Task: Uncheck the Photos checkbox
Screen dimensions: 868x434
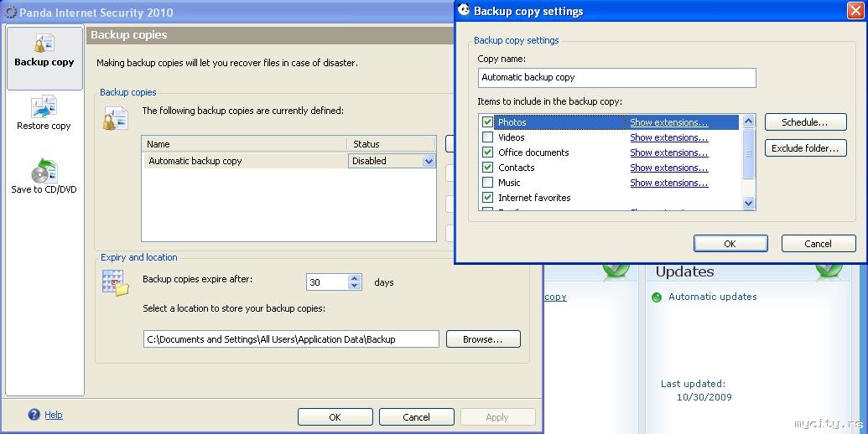Action: pyautogui.click(x=488, y=122)
